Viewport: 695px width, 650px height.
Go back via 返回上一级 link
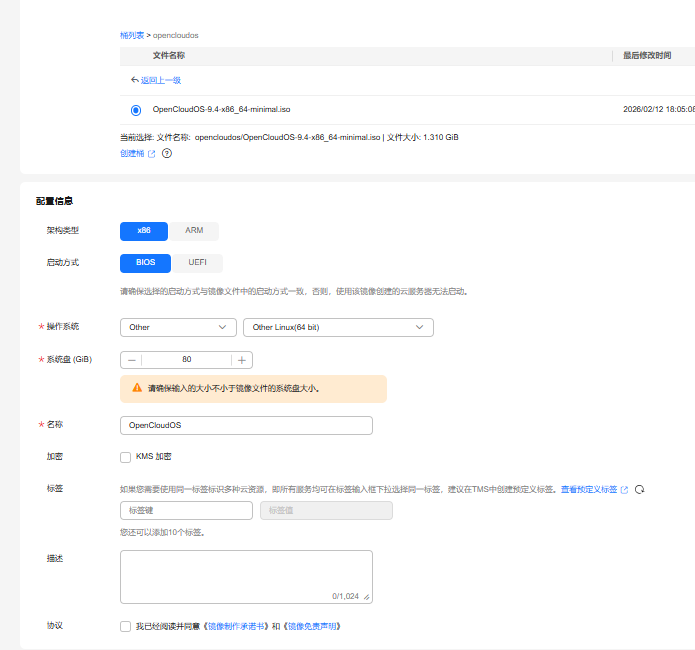(x=161, y=80)
